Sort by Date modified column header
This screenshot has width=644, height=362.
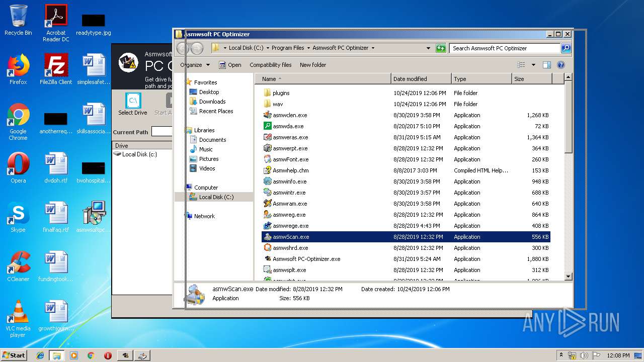click(421, 79)
